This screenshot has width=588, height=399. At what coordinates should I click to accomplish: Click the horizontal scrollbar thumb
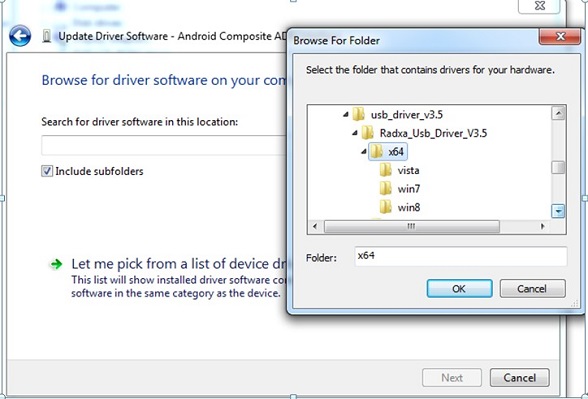pos(411,226)
